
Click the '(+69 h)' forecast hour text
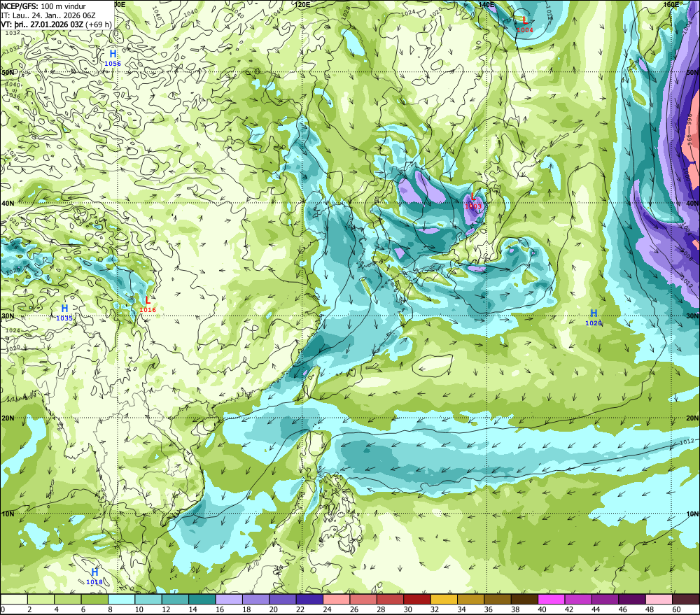coord(99,24)
